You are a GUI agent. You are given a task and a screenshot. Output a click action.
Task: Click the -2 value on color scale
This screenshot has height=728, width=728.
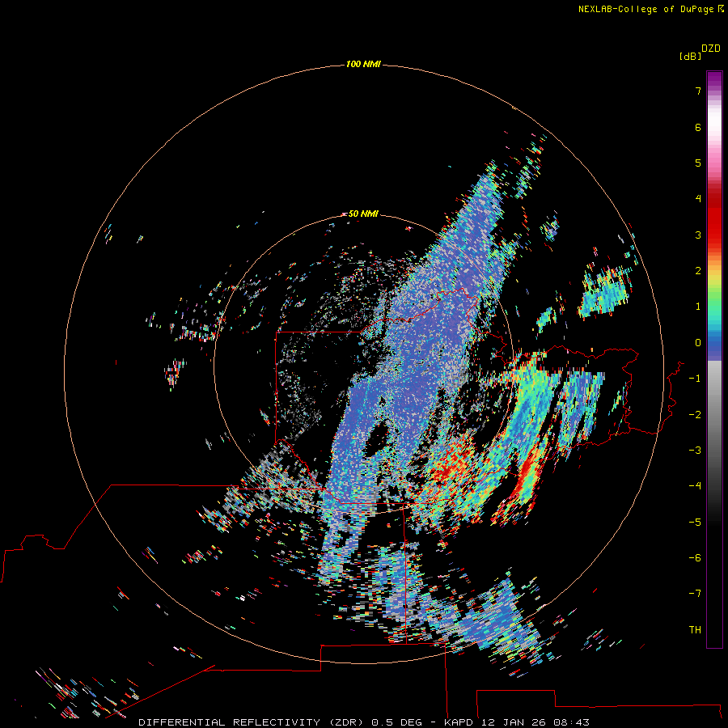695,415
